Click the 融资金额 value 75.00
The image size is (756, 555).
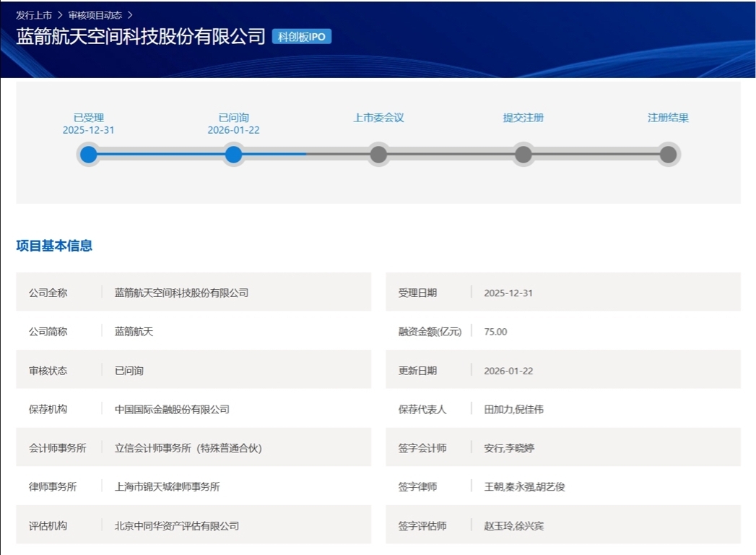(x=495, y=332)
